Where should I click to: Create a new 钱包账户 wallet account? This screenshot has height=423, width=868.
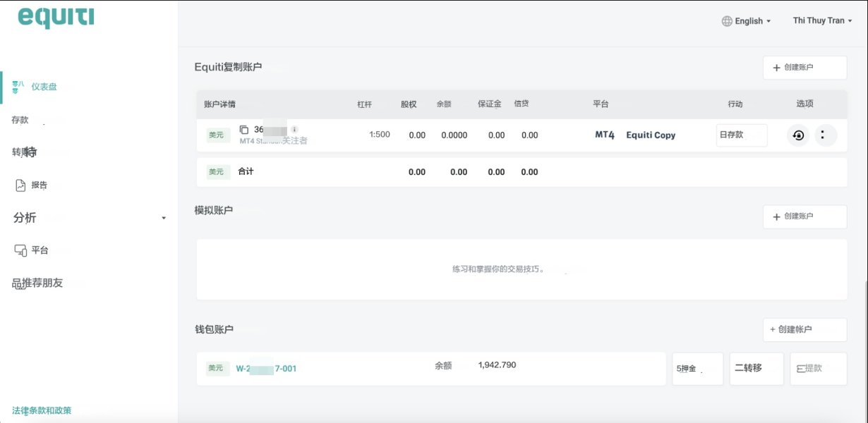click(x=805, y=329)
